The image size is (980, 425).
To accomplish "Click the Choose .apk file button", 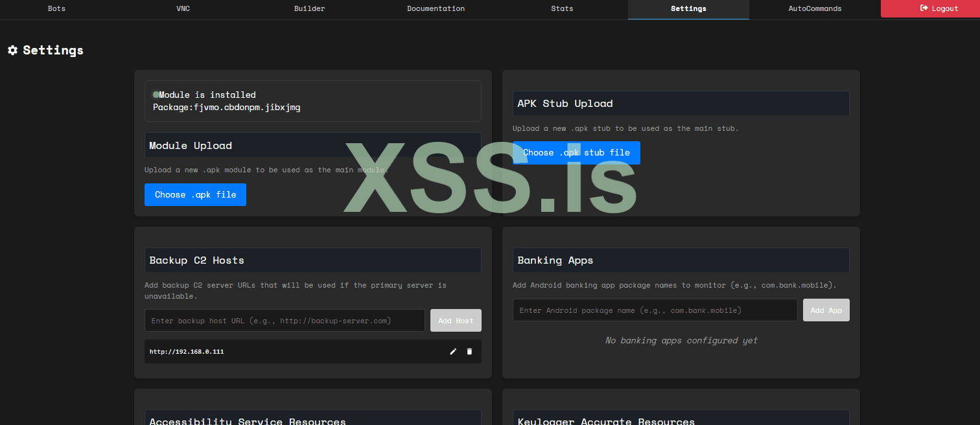I will click(195, 194).
